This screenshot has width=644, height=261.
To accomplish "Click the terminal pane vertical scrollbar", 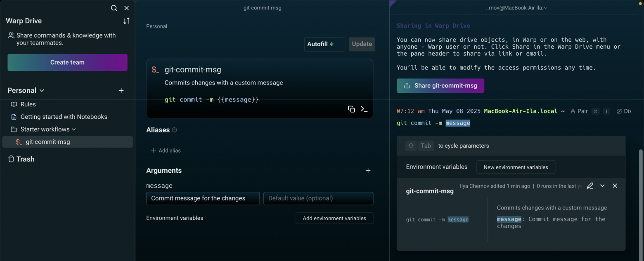I will (641, 198).
